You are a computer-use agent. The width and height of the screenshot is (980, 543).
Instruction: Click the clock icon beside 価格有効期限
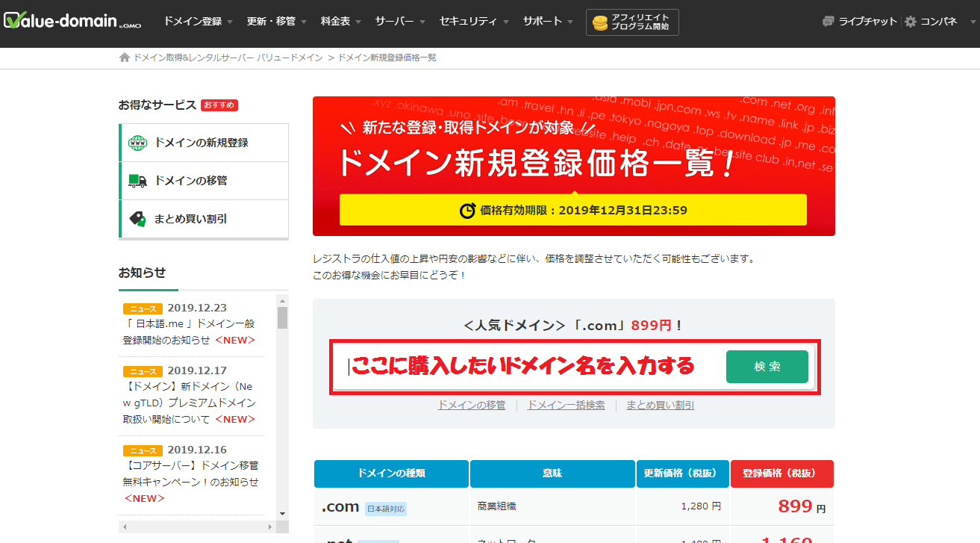(x=467, y=211)
